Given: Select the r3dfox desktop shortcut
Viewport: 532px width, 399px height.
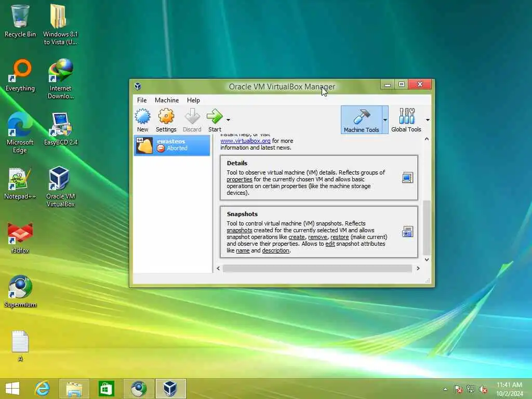Looking at the screenshot, I should pyautogui.click(x=20, y=237).
